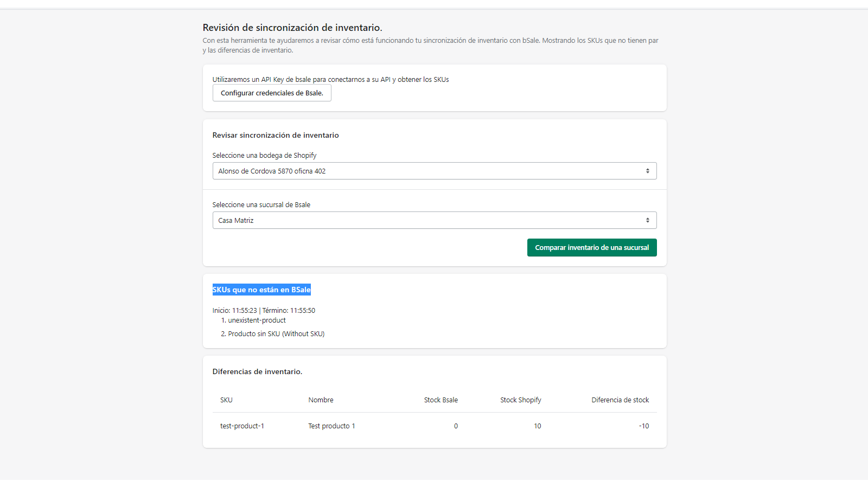Click the "Stock Shopify" column header
This screenshot has height=488, width=868.
tap(520, 400)
